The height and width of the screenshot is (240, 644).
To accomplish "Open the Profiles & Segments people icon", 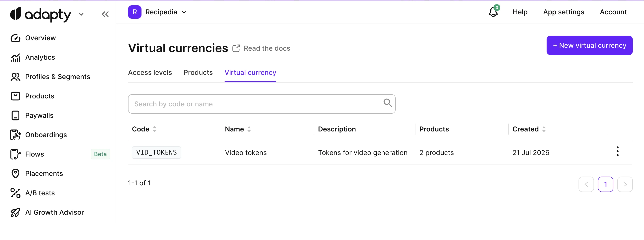I will click(15, 77).
